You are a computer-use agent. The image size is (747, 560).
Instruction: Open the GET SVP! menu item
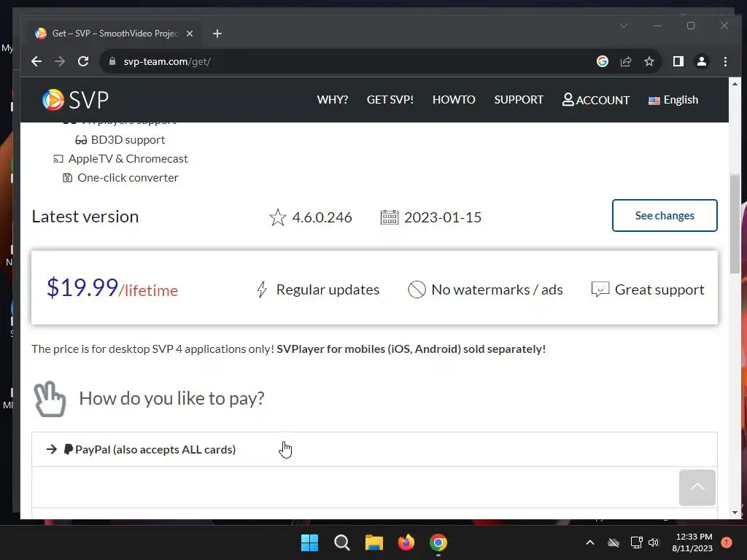coord(390,99)
